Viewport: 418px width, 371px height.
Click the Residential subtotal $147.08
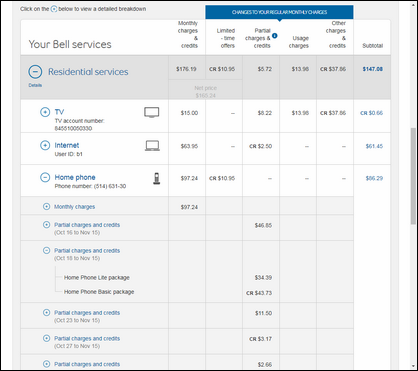click(x=373, y=69)
